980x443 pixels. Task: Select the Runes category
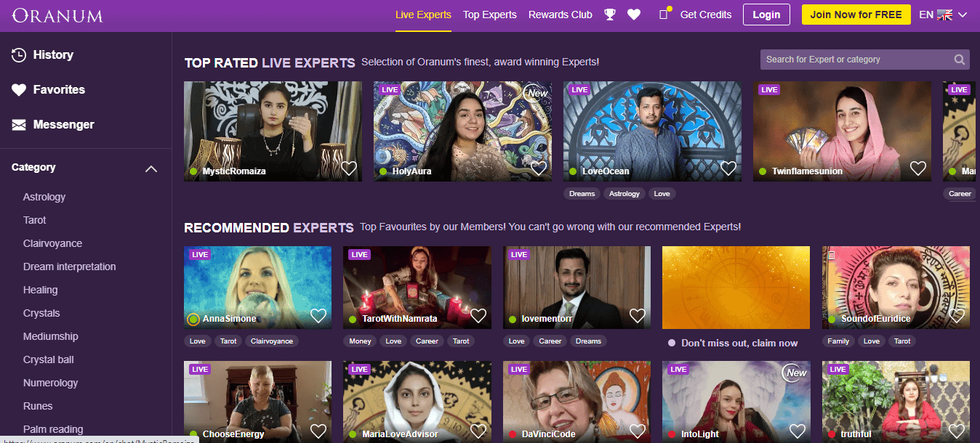pyautogui.click(x=38, y=406)
